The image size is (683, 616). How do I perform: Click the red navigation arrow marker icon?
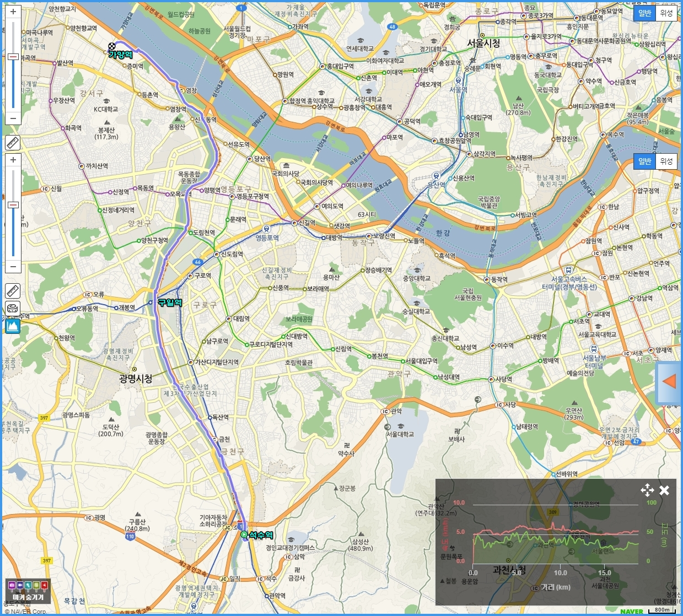(45, 585)
